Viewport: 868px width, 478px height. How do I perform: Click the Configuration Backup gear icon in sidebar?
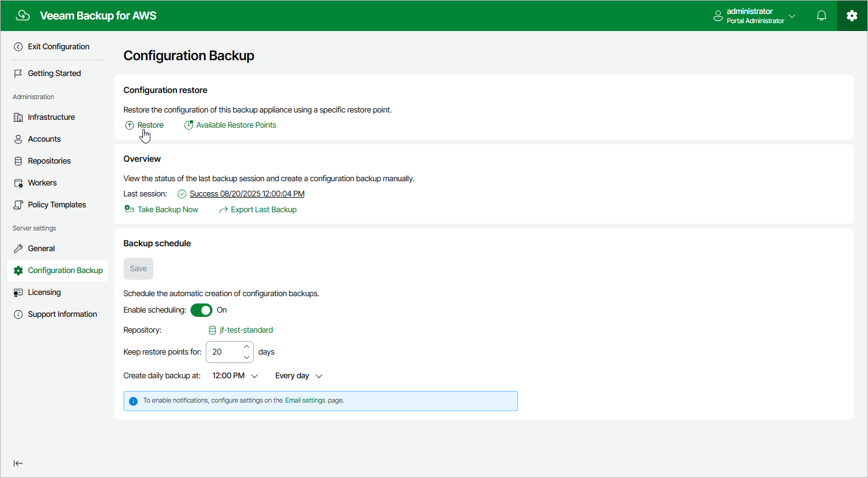click(18, 271)
